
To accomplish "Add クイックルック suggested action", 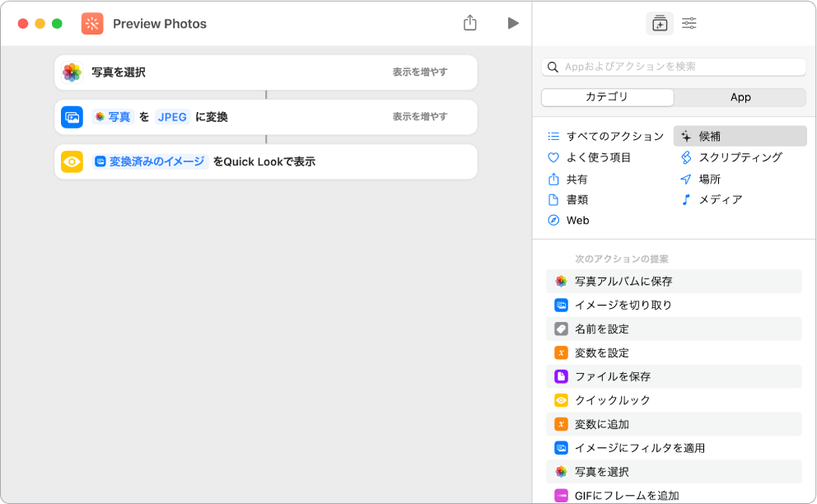I will (x=674, y=400).
